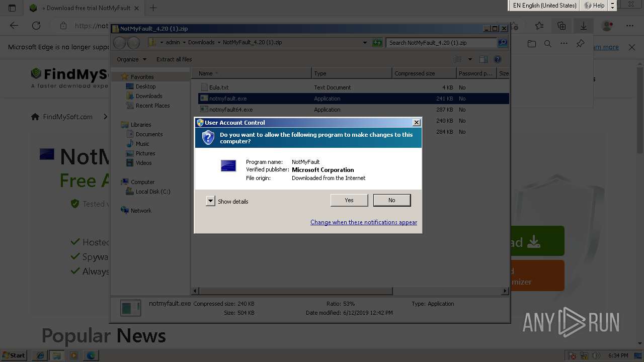
Task: Click Edge refresh button
Action: tap(36, 26)
